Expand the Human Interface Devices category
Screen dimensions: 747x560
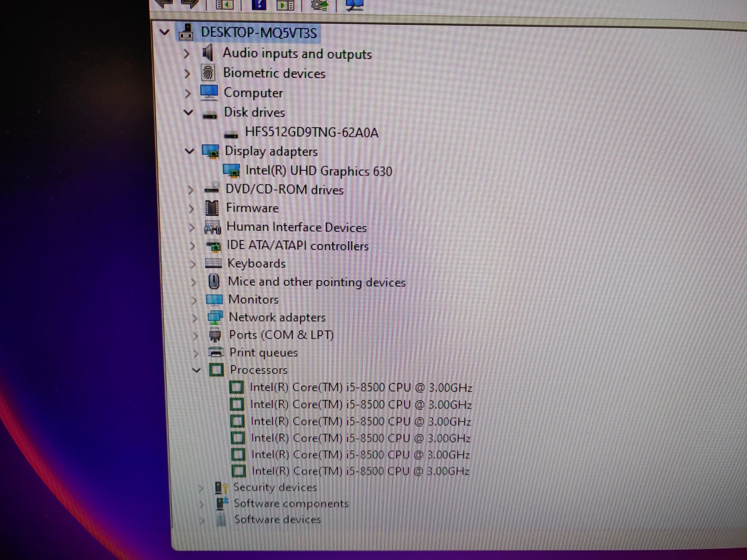point(192,227)
